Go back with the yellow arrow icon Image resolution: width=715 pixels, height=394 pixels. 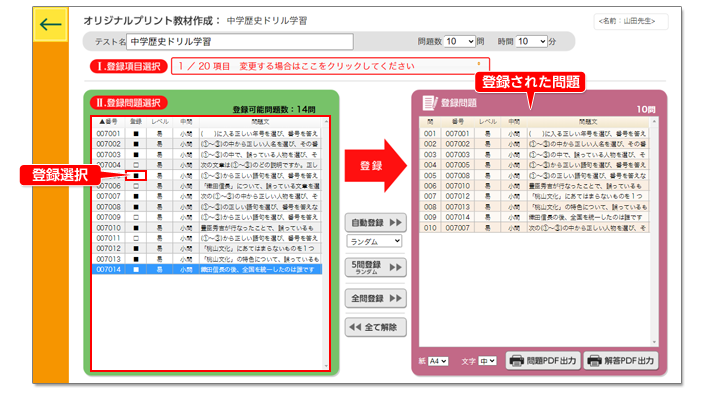pos(51,24)
